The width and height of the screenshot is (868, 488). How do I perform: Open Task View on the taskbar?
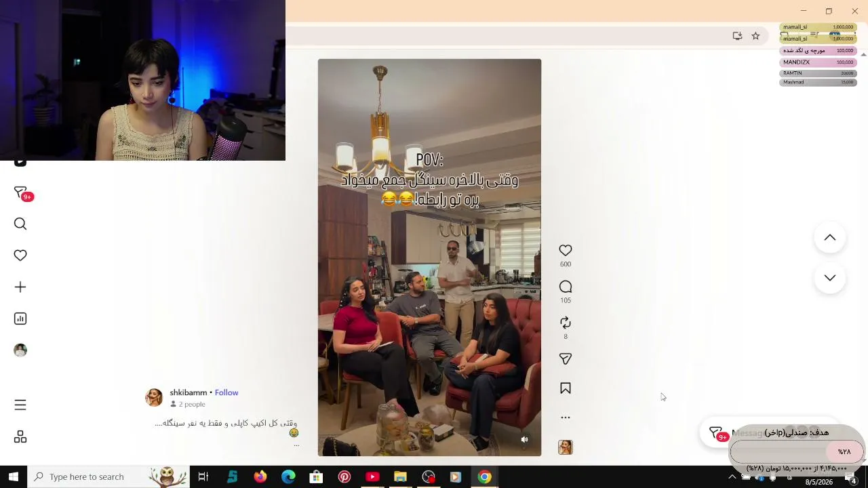coord(203,477)
